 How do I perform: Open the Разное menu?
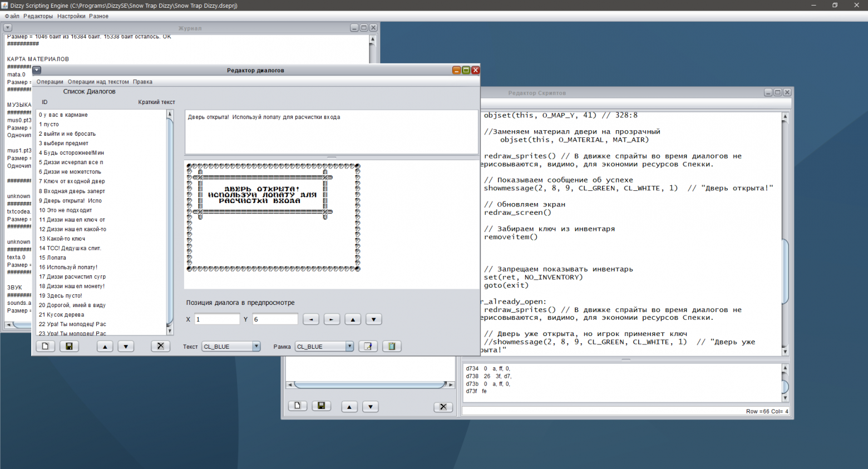click(x=98, y=16)
